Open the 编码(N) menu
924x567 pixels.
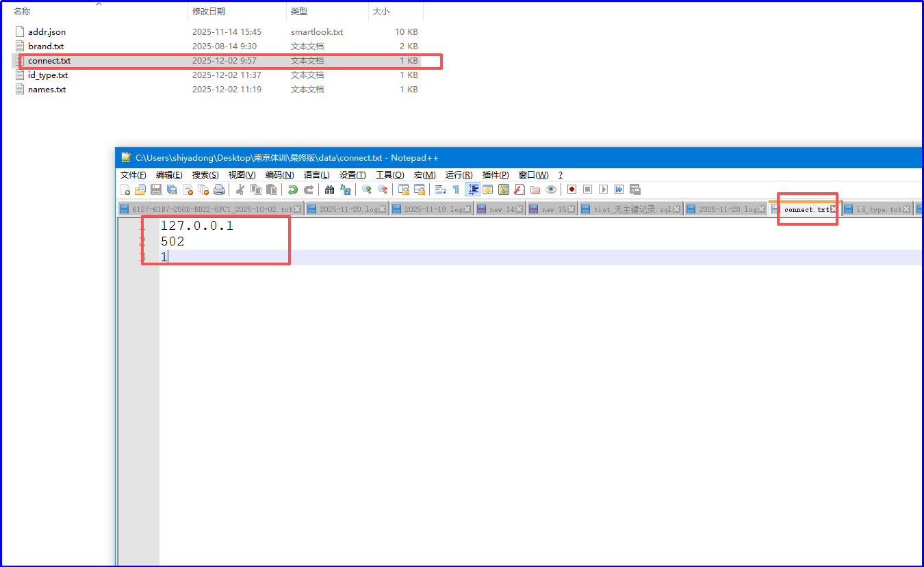point(279,175)
